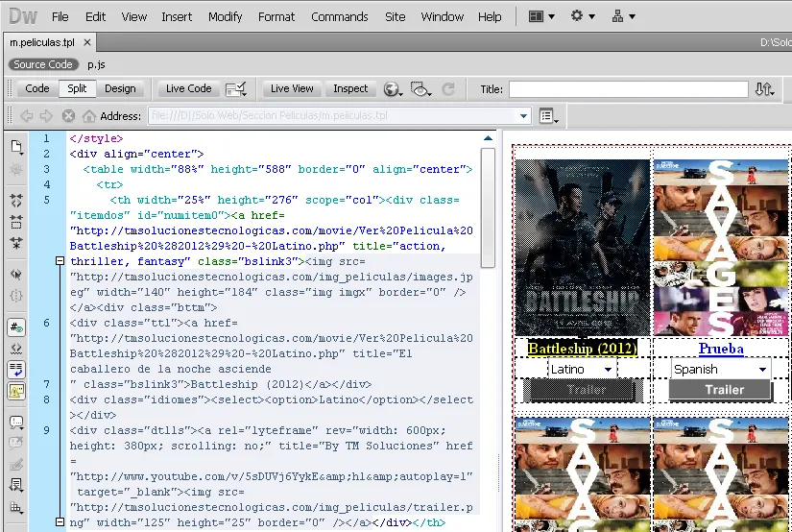Open the Site menu
The width and height of the screenshot is (792, 532).
coord(395,16)
